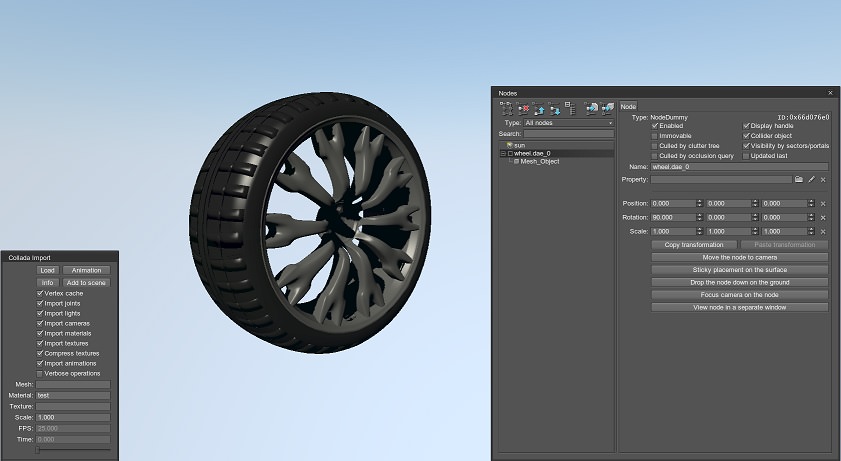The height and width of the screenshot is (461, 841).
Task: Select Mesh_Object in the node tree
Action: [x=540, y=161]
